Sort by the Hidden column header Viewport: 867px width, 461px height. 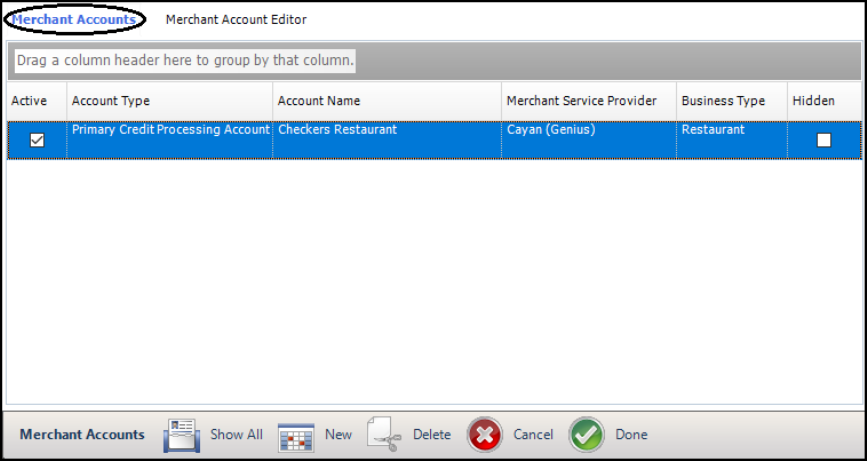[824, 101]
